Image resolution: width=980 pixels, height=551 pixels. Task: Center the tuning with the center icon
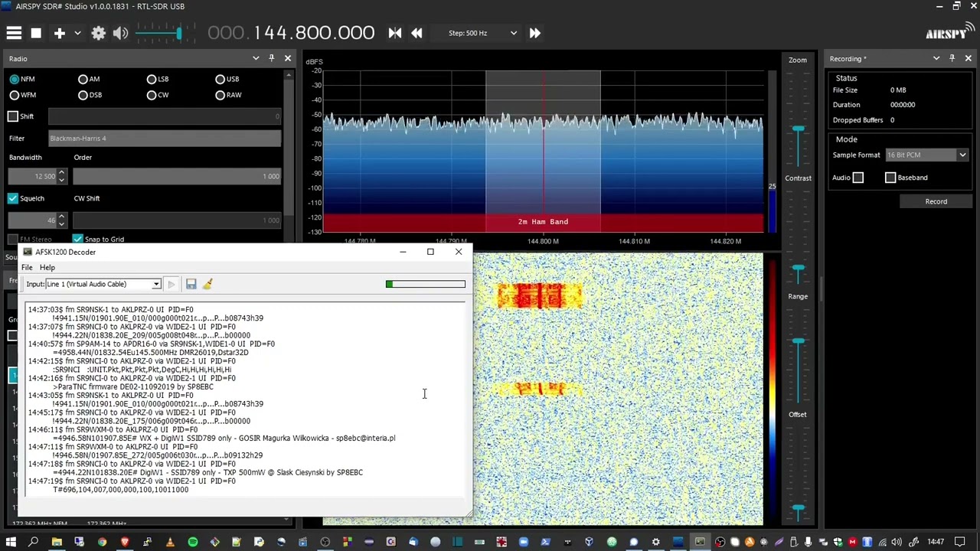(395, 33)
